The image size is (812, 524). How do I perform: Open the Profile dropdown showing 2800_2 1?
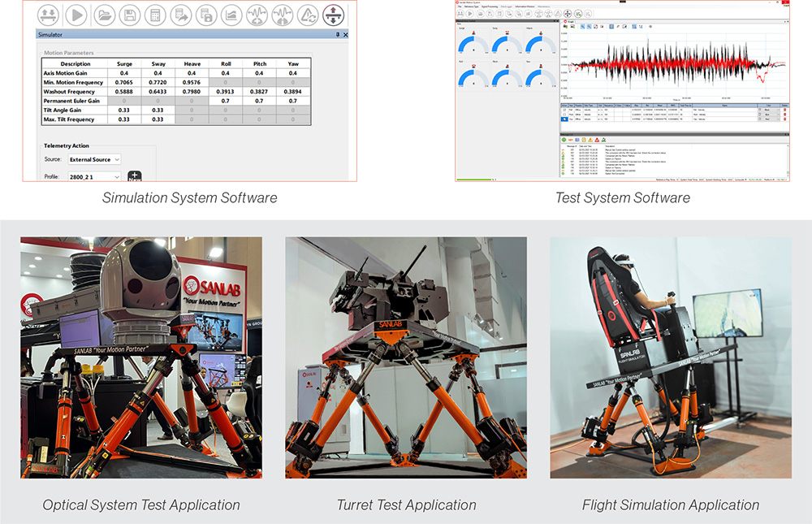point(94,176)
